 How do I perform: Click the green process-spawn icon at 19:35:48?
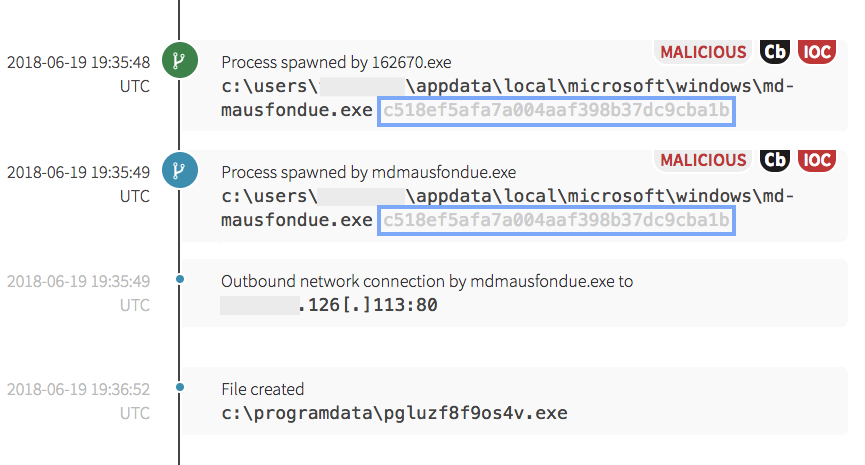tap(180, 60)
